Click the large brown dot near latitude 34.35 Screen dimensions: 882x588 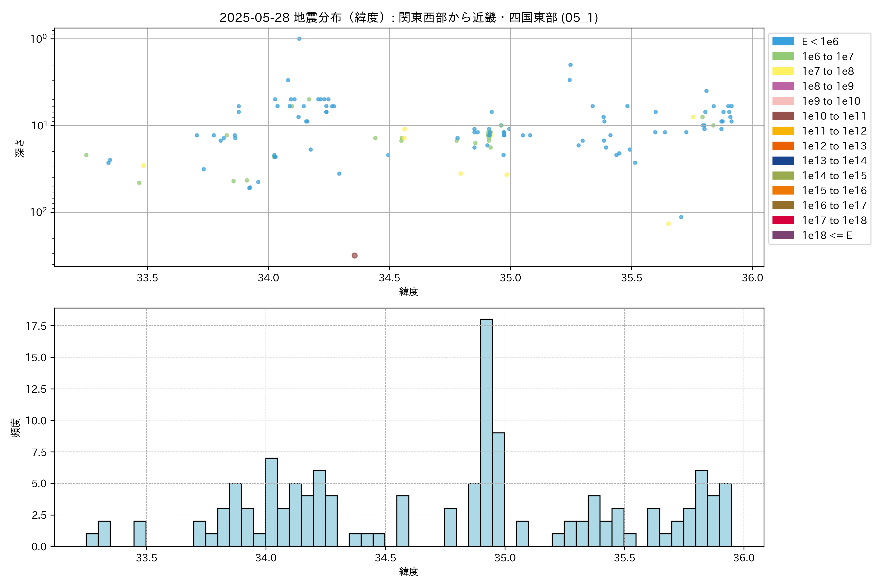tap(354, 255)
